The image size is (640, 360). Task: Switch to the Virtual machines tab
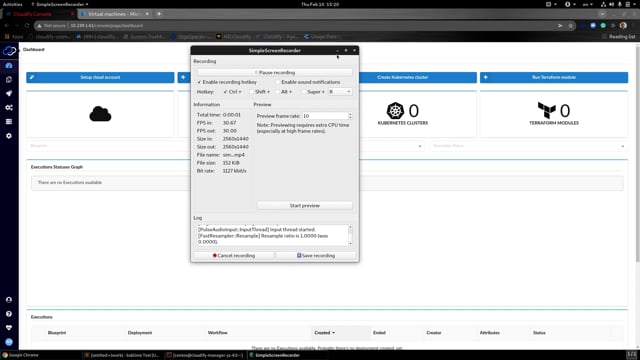tap(113, 14)
